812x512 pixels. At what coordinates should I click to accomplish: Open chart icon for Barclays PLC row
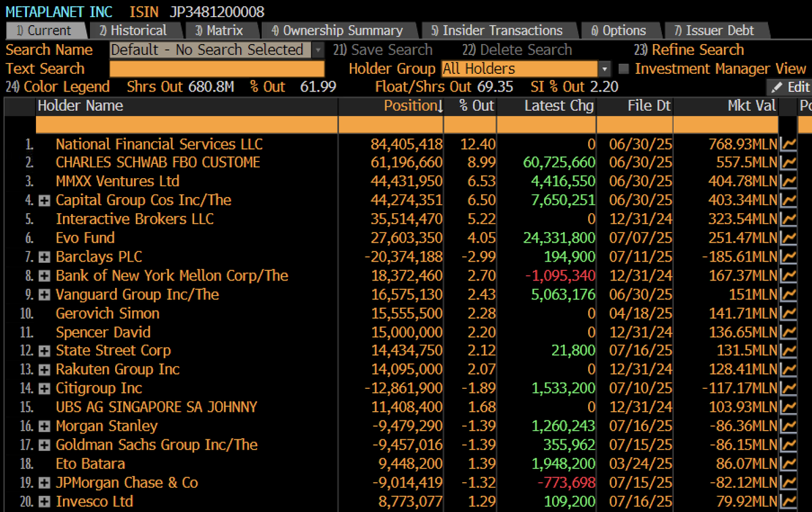click(x=788, y=257)
